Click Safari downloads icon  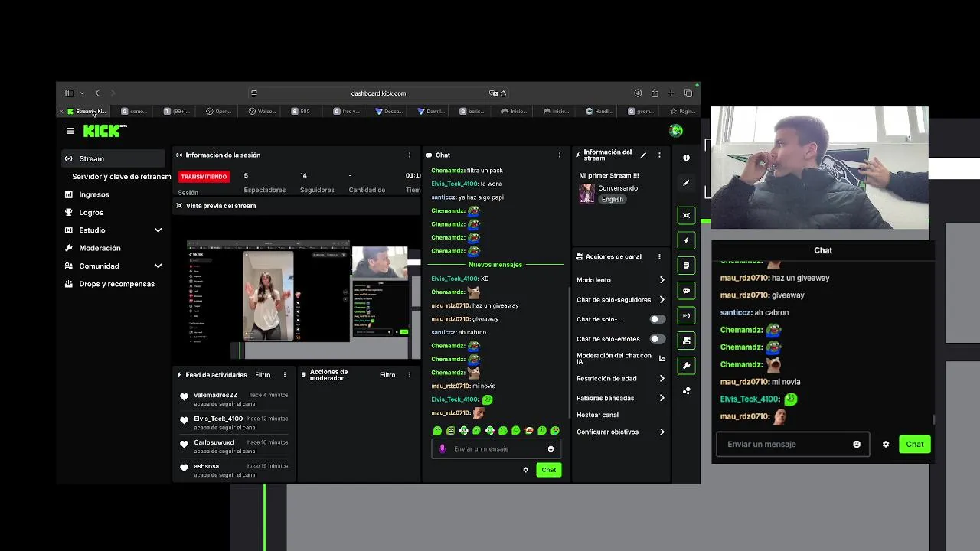click(638, 93)
